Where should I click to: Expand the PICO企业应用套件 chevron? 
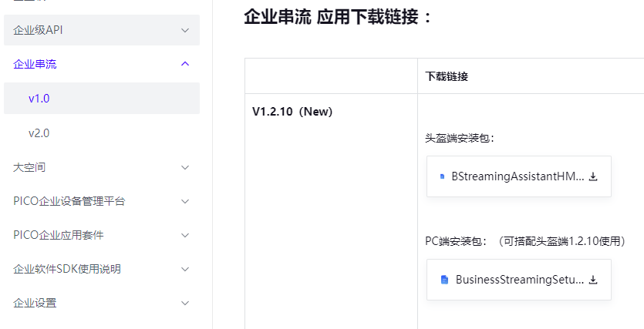pyautogui.click(x=185, y=236)
